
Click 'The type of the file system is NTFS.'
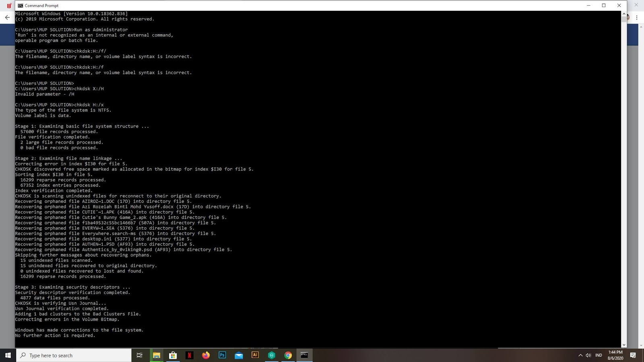click(63, 110)
